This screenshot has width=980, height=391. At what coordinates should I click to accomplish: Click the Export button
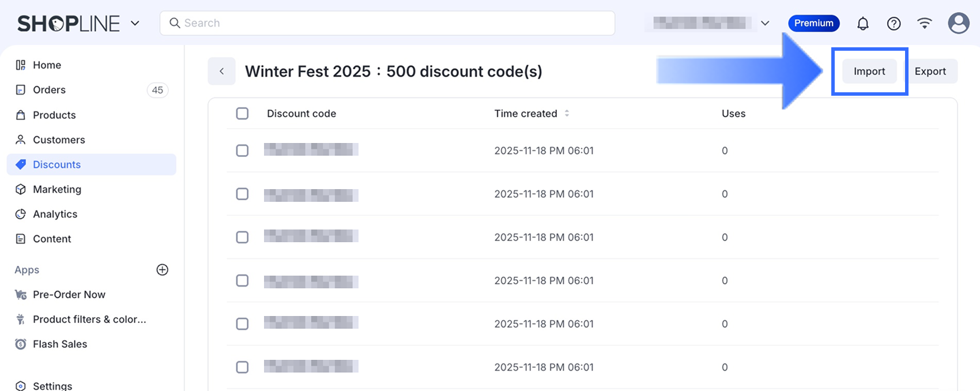coord(930,72)
